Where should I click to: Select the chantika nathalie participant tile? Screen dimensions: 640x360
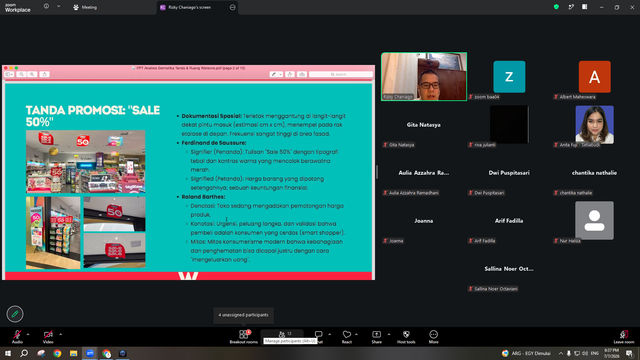click(594, 173)
